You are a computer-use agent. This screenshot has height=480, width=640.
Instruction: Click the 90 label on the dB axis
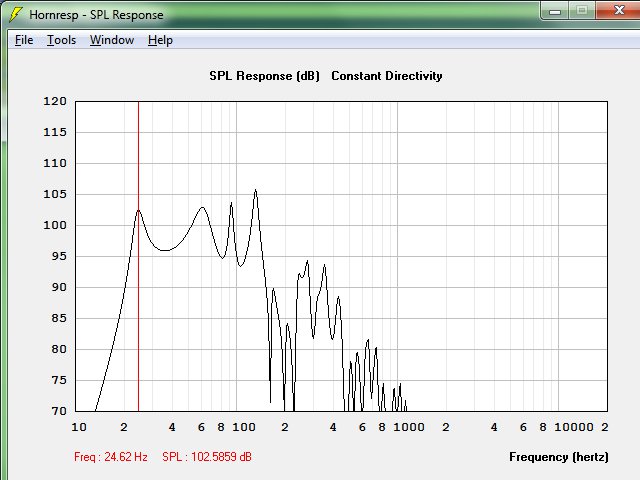[x=59, y=287]
